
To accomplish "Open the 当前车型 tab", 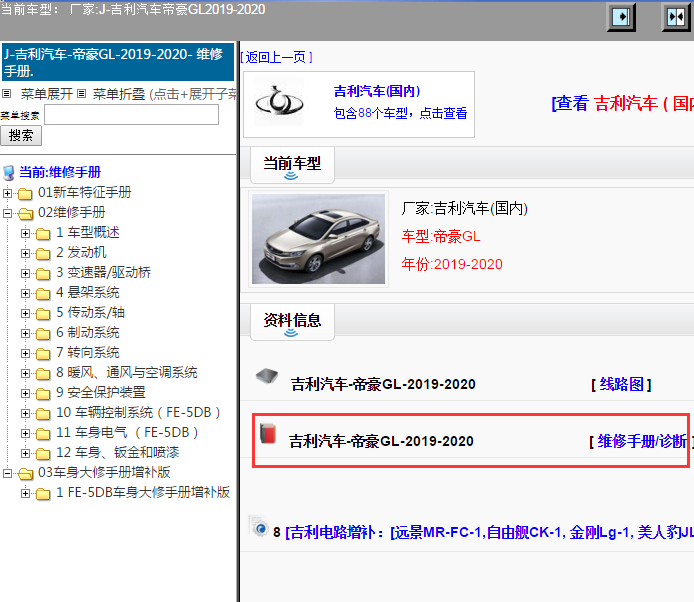I will (292, 165).
